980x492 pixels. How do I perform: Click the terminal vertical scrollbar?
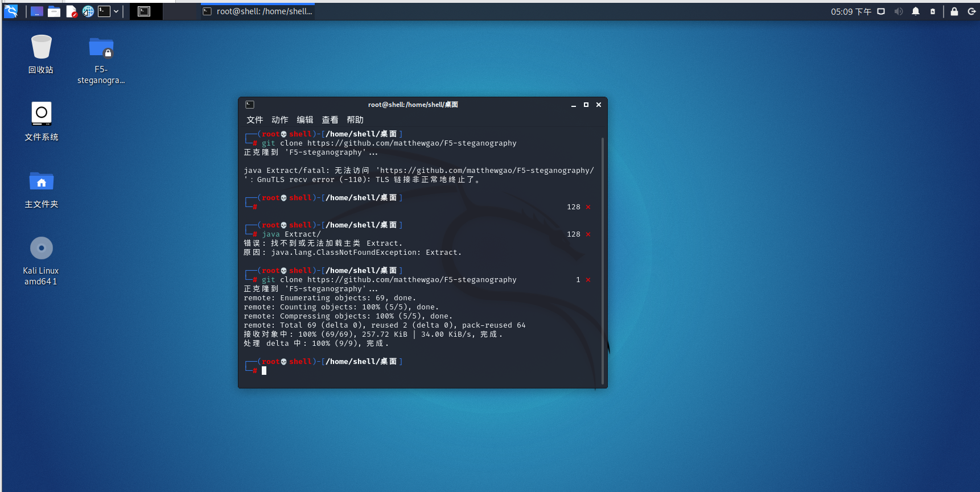click(603, 261)
